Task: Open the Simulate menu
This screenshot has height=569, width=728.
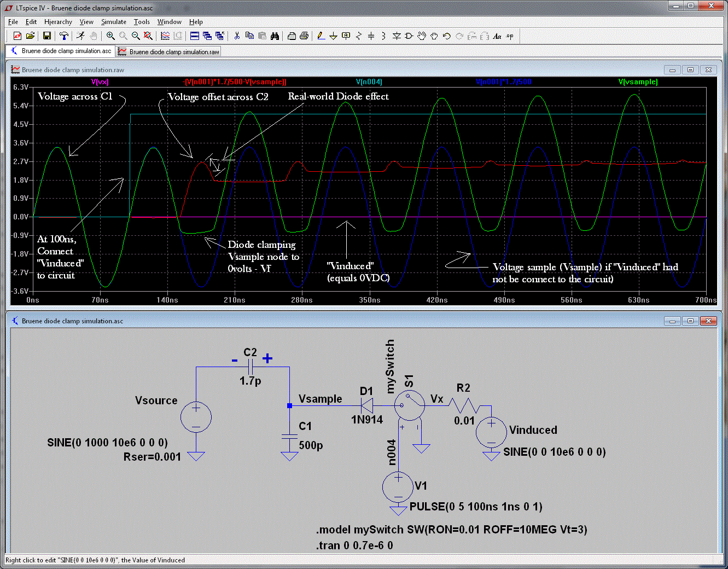Action: (x=114, y=22)
